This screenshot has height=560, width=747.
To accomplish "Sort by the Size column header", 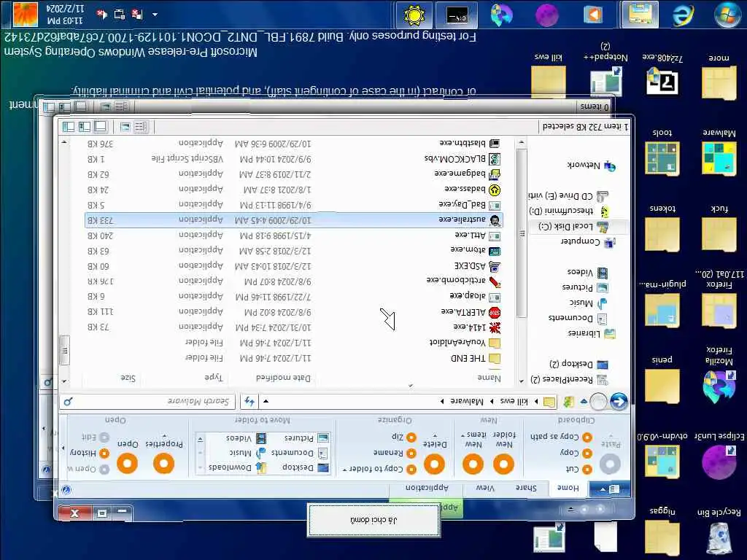I will pyautogui.click(x=128, y=378).
